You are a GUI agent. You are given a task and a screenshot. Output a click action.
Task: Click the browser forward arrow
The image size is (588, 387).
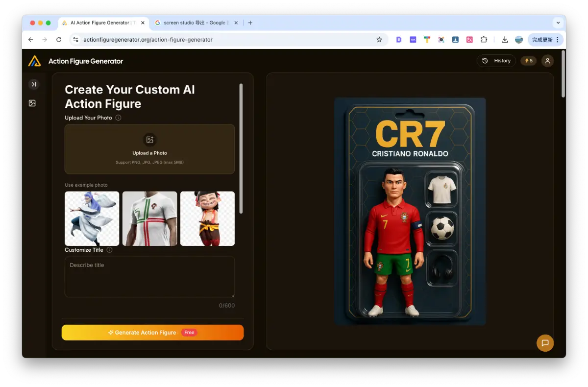click(x=45, y=40)
